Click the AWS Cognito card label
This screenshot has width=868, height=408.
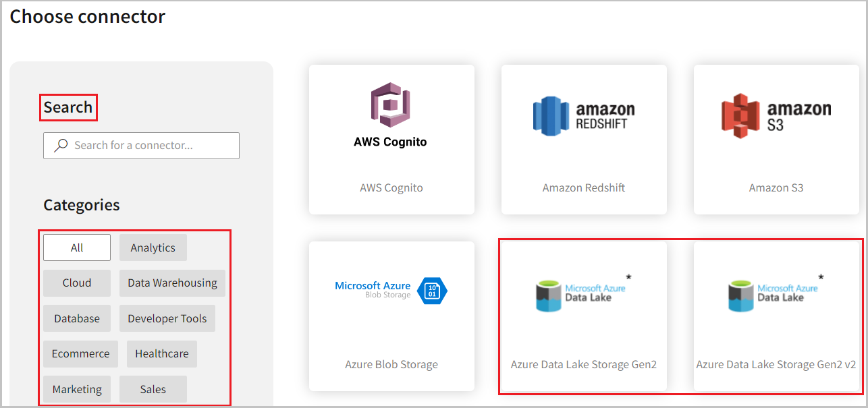click(391, 187)
